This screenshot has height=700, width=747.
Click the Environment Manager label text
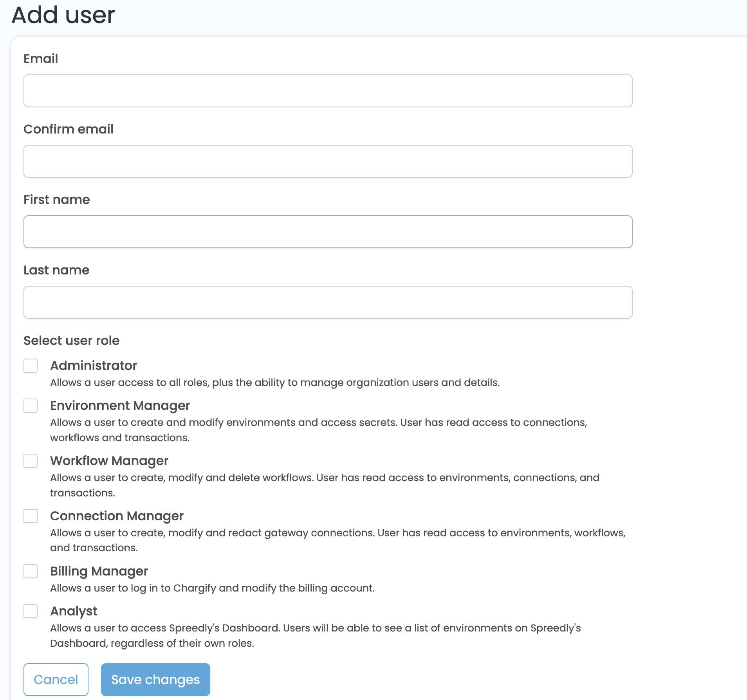point(120,406)
